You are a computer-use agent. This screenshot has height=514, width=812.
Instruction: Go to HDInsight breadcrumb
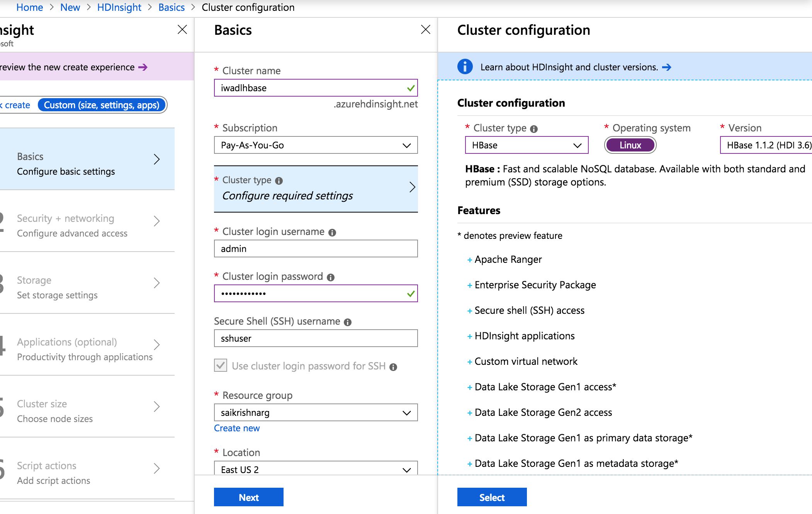pos(119,7)
